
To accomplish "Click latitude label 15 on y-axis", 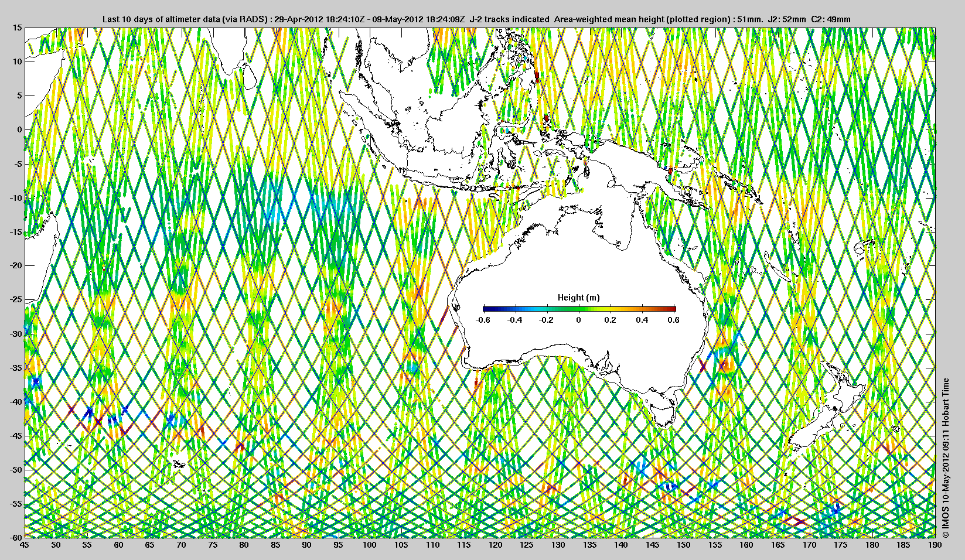I will [18, 28].
